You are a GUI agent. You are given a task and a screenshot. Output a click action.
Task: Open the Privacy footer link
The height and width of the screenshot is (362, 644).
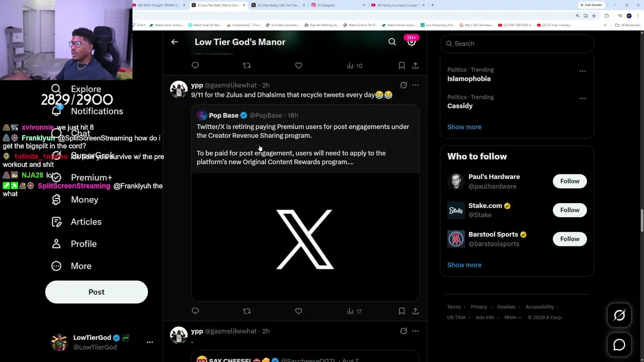479,307
